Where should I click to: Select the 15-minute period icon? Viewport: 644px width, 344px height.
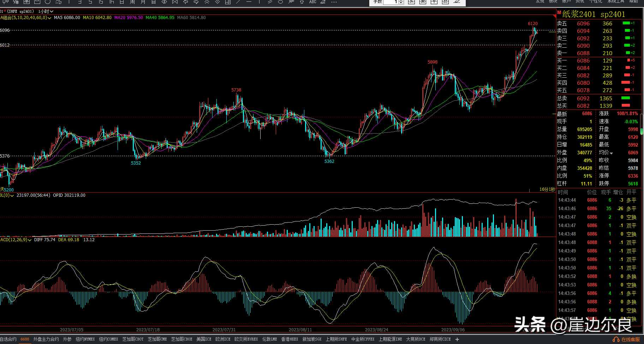[101, 2]
